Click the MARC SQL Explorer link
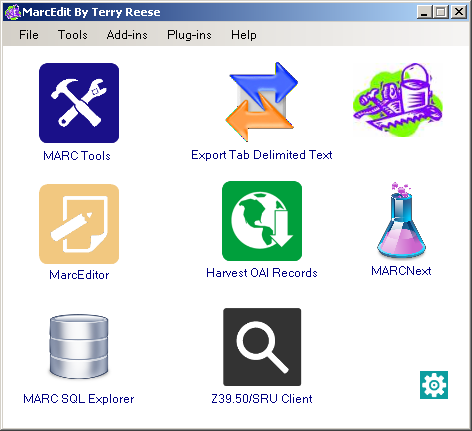The width and height of the screenshot is (472, 431). point(79,399)
